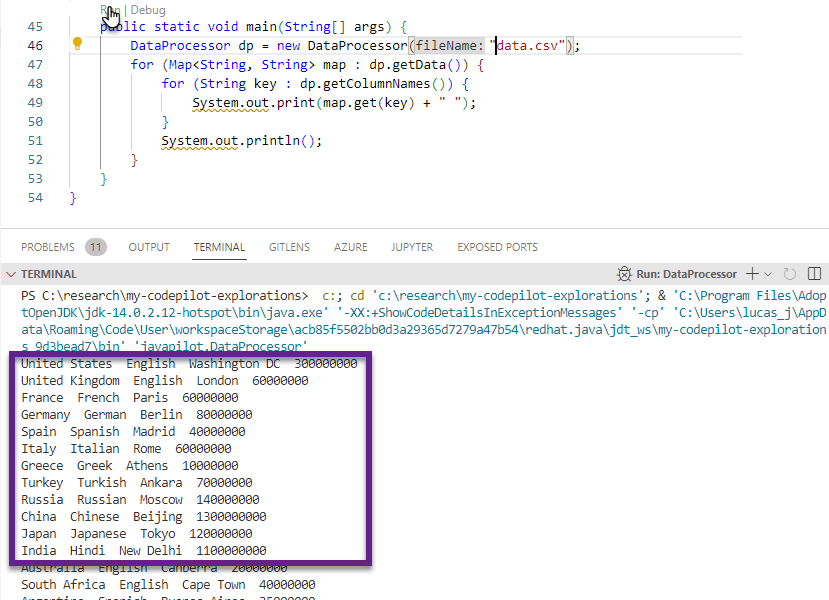
Task: Click the "data.csv" string in line 46
Action: pyautogui.click(x=527, y=45)
